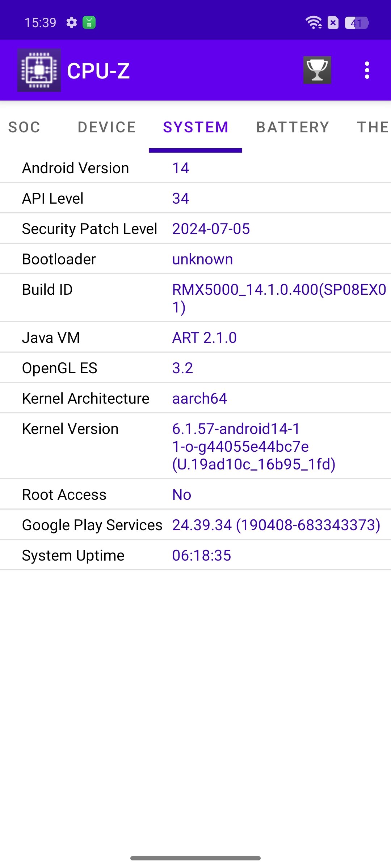The width and height of the screenshot is (391, 868).
Task: Select the SYSTEM tab
Action: [x=195, y=127]
